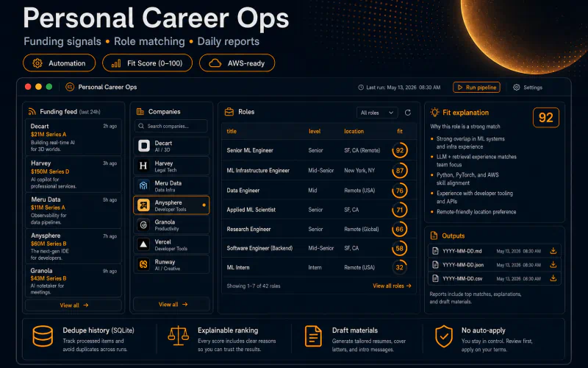The image size is (588, 368).
Task: Open Harvey $150M Series D funding card
Action: (73, 174)
